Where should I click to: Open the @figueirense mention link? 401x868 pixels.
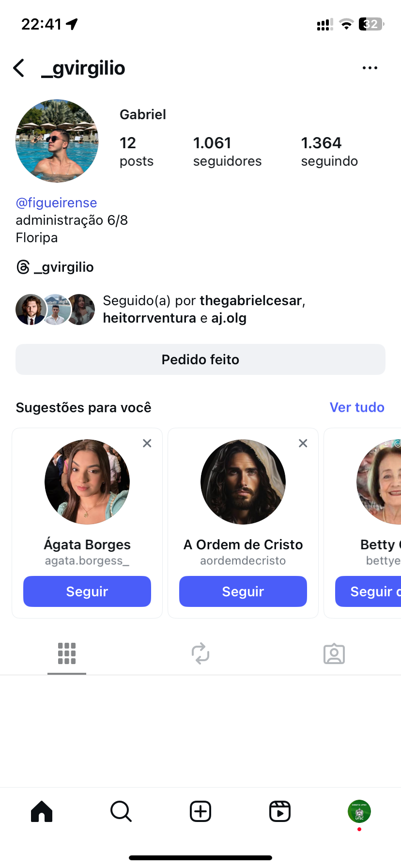[56, 202]
